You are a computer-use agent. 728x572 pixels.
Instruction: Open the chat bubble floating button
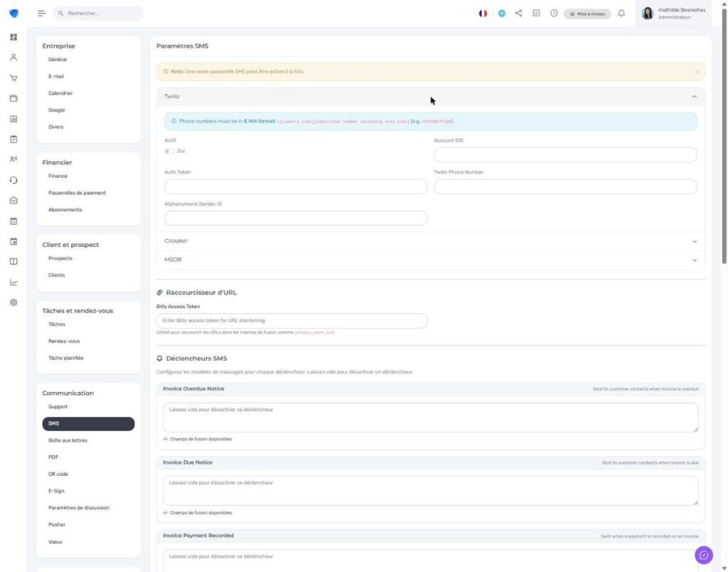pyautogui.click(x=703, y=555)
